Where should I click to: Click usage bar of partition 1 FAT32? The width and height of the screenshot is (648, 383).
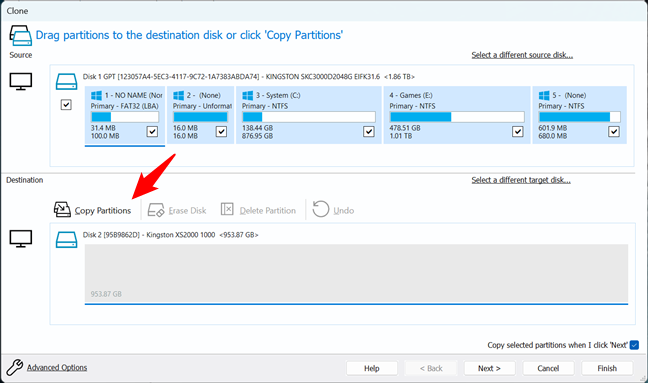point(124,117)
